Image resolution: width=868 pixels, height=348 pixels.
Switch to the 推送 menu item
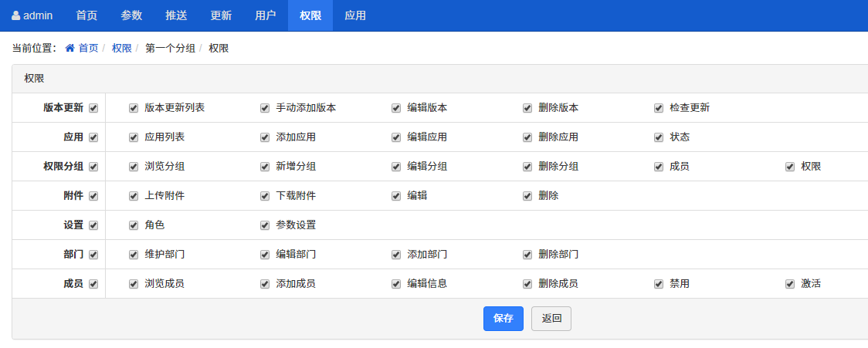coord(176,15)
